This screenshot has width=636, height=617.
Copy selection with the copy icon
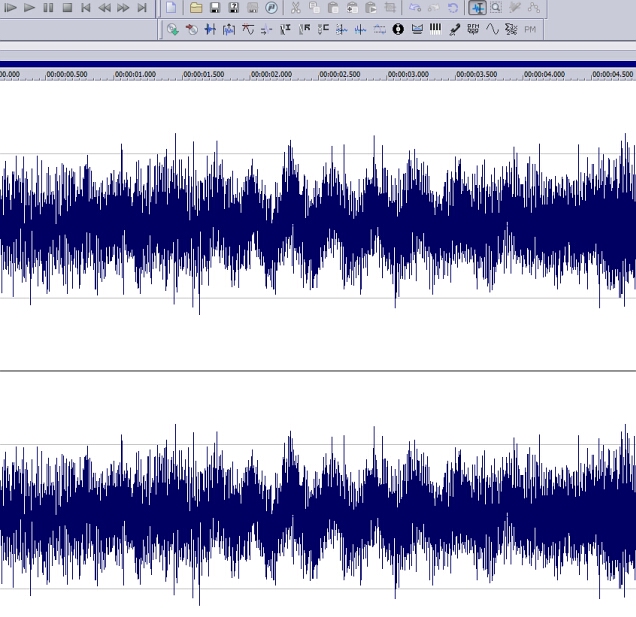coord(314,8)
